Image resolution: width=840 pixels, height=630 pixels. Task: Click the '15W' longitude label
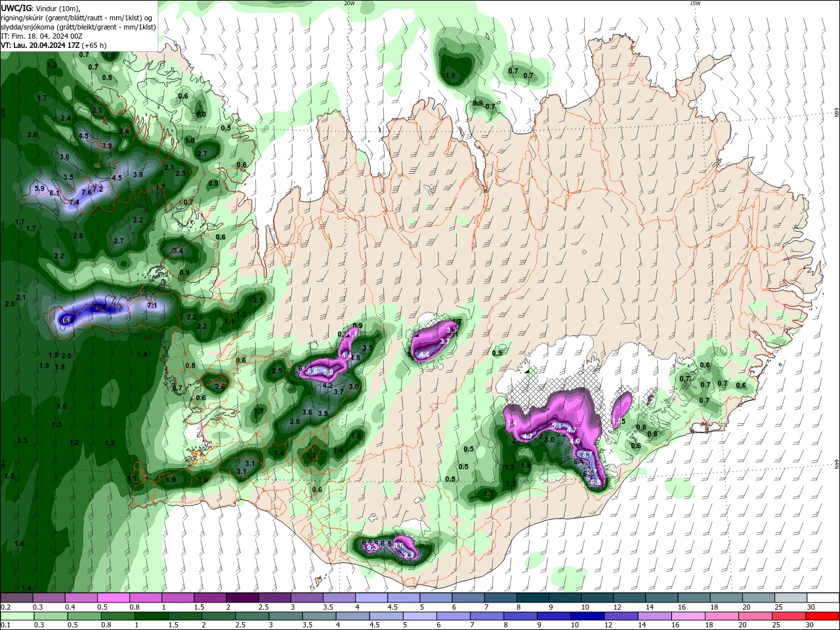(x=695, y=3)
